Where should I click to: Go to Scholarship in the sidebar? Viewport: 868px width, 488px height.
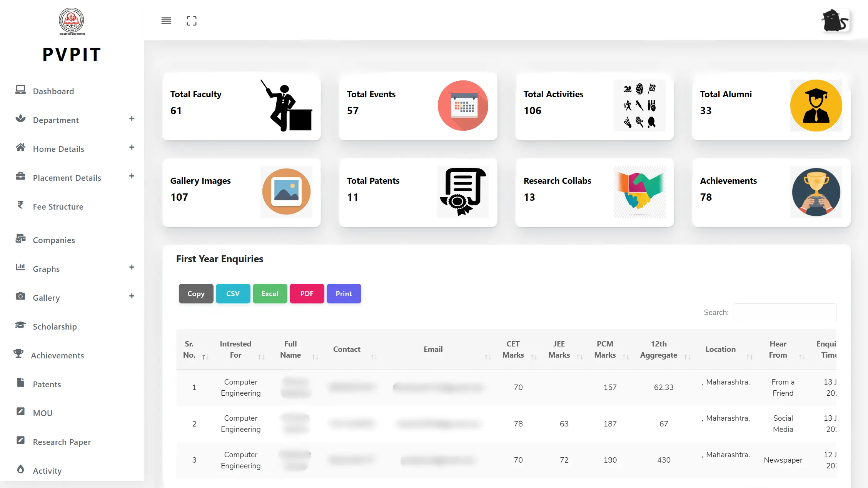point(55,327)
